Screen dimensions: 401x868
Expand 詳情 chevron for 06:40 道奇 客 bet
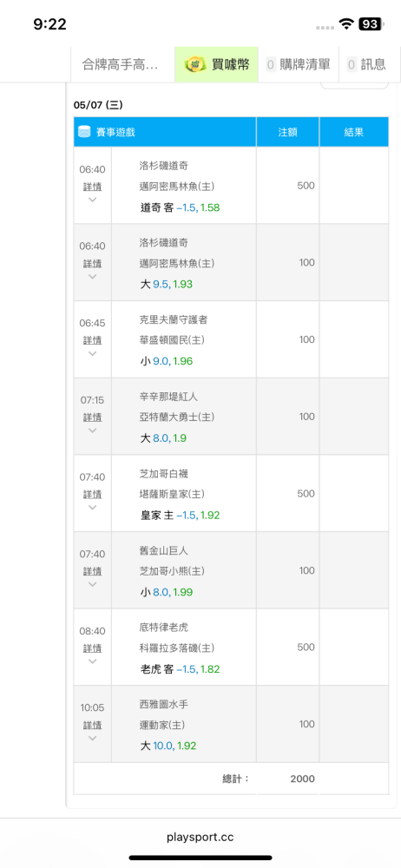pos(93,200)
